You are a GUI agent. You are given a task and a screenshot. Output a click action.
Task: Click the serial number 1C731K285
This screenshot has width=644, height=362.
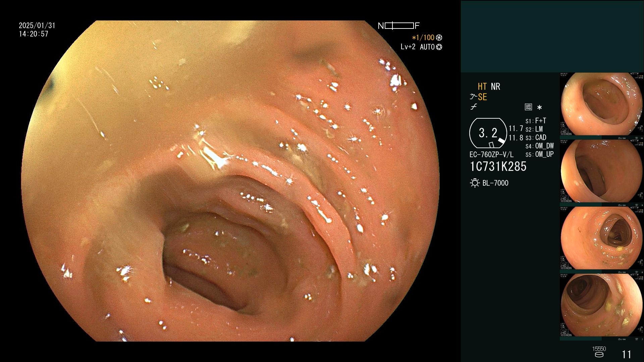pos(498,167)
